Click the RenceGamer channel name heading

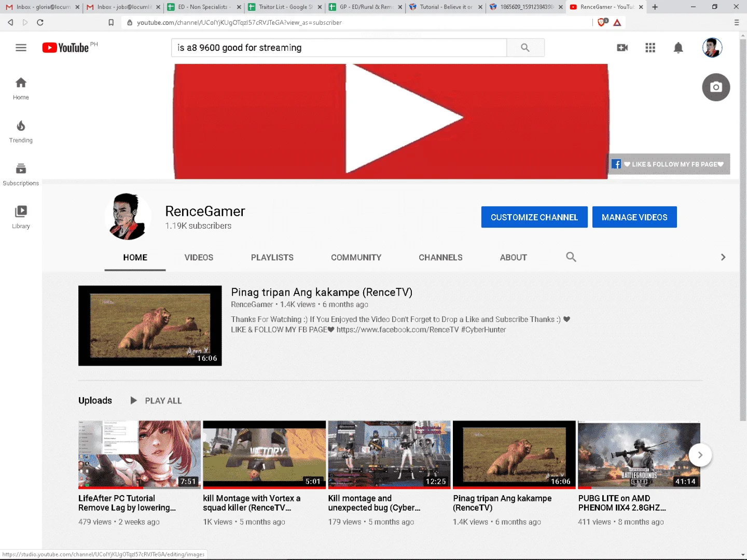[205, 212]
